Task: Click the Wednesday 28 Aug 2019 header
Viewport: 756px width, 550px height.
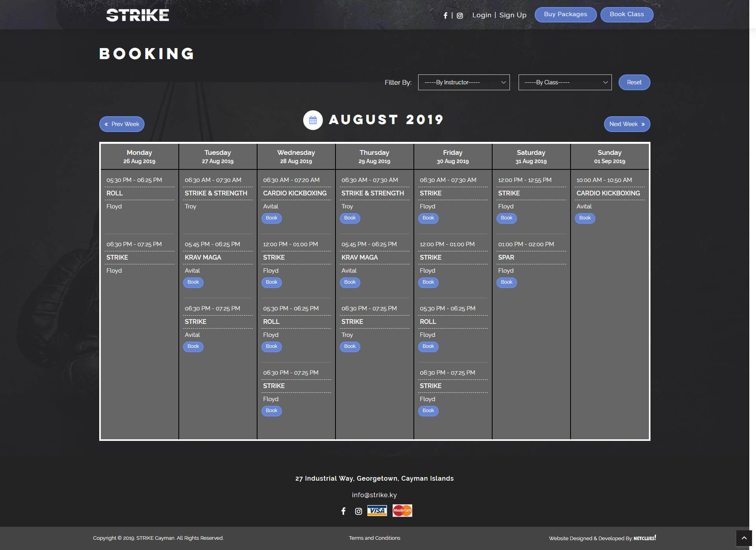Action: (x=296, y=156)
